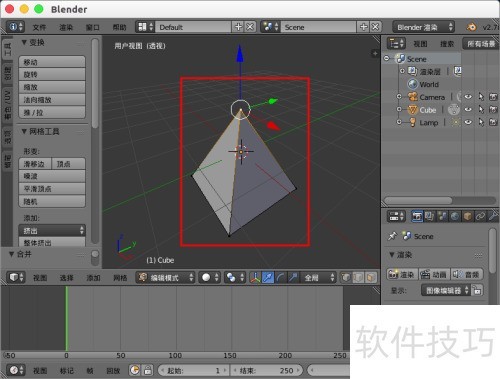Select the scale manipulator icon

(x=293, y=277)
